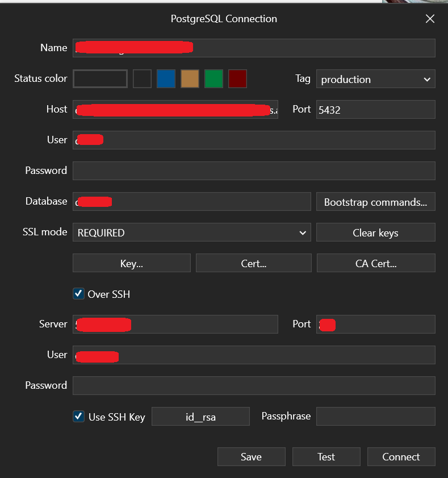The width and height of the screenshot is (448, 478).
Task: Click the SSH User input field
Action: [x=254, y=355]
